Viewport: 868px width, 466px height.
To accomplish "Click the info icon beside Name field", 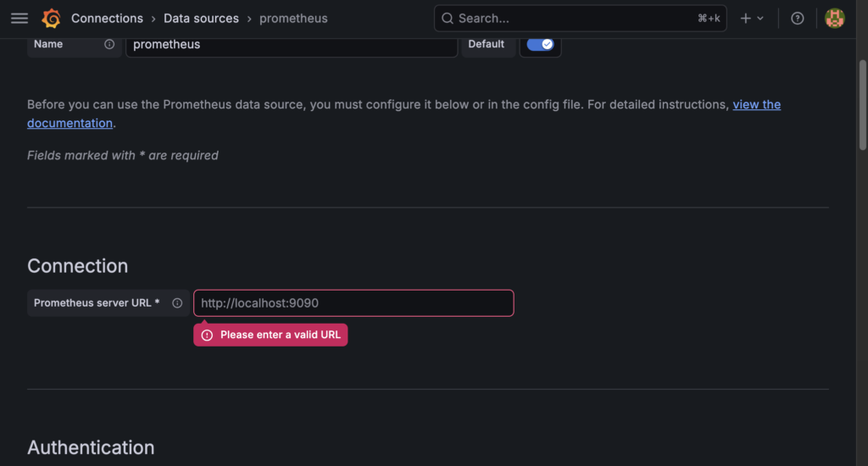I will pyautogui.click(x=109, y=44).
